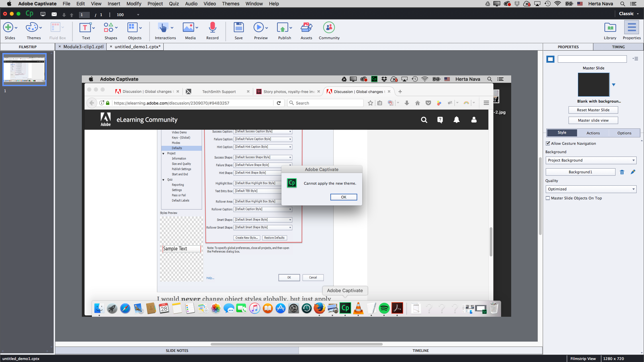Delete Background1 with the trash icon
The height and width of the screenshot is (362, 644).
(x=622, y=172)
